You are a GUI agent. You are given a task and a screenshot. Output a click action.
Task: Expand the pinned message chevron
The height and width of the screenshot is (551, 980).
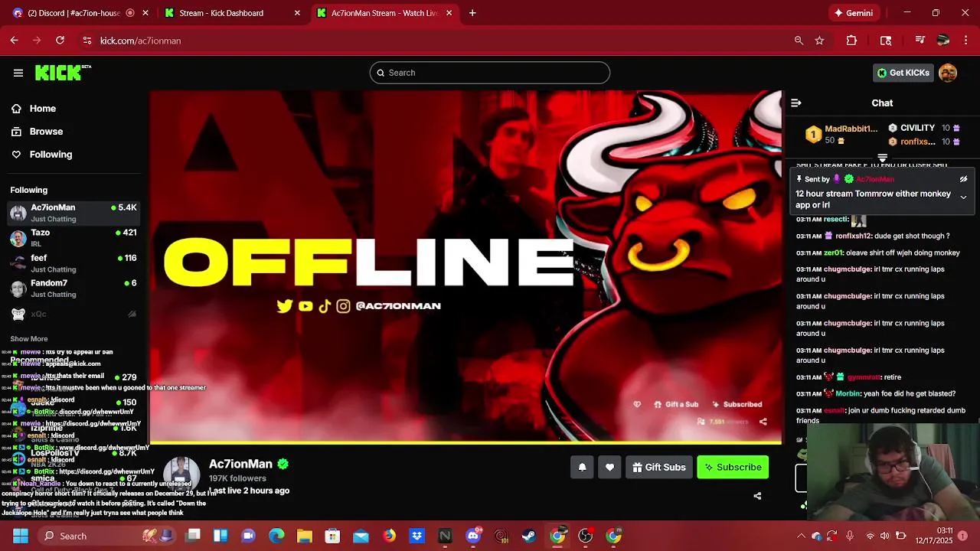pos(963,197)
